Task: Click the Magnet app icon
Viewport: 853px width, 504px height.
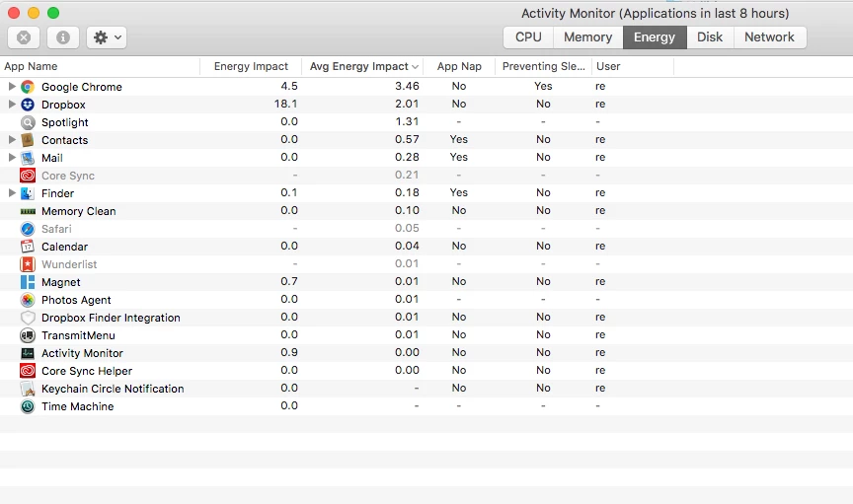Action: tap(28, 282)
